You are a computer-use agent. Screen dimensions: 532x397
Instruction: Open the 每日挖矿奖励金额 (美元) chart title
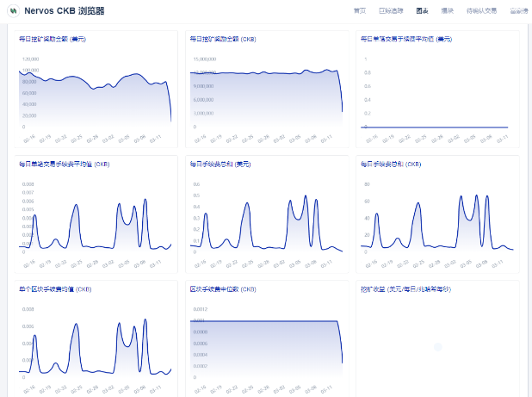(53, 40)
